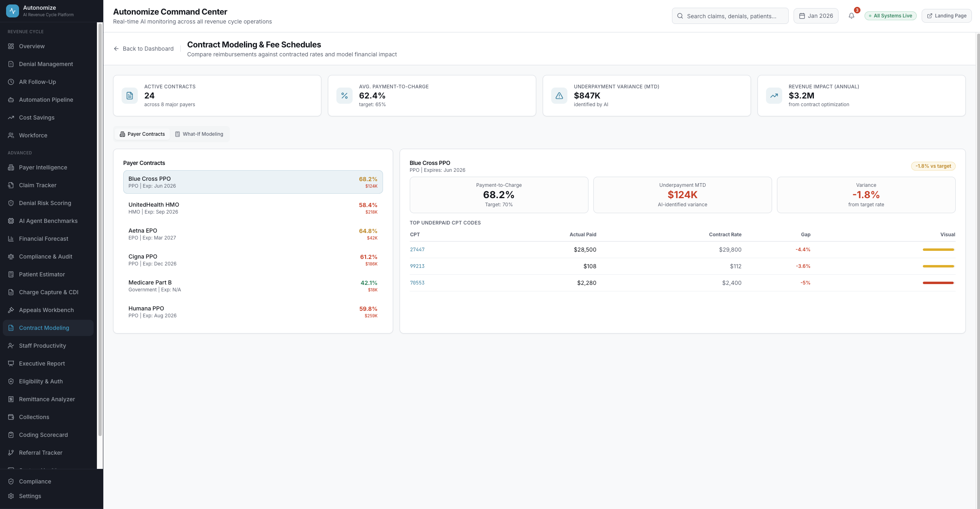This screenshot has height=509, width=980.
Task: Click the All Systems Live status badge
Action: 890,16
